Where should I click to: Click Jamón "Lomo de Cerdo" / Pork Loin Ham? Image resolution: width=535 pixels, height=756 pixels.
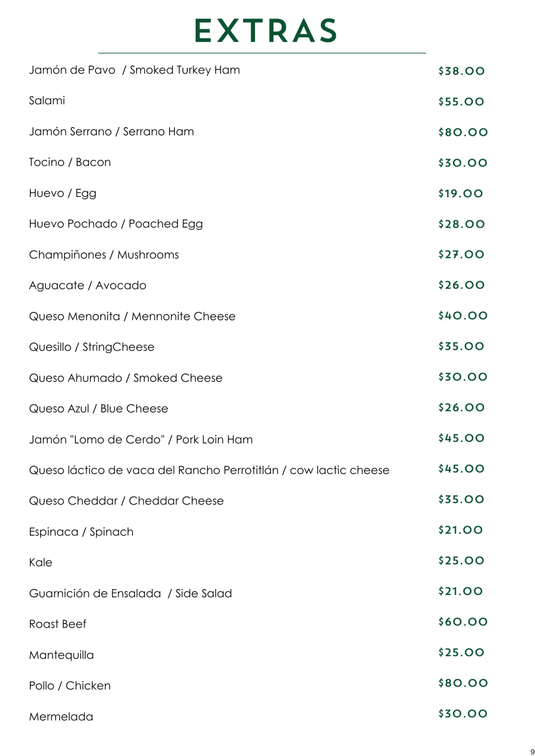click(x=141, y=440)
